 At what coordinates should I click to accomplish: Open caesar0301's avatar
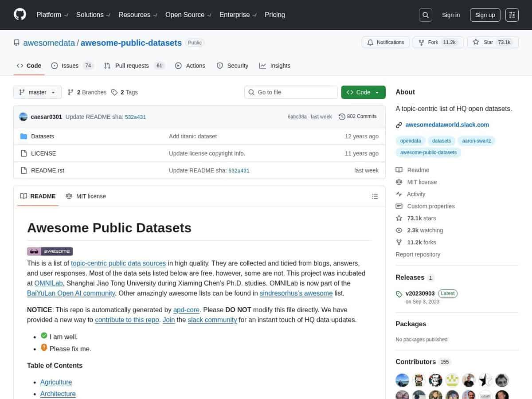click(23, 117)
